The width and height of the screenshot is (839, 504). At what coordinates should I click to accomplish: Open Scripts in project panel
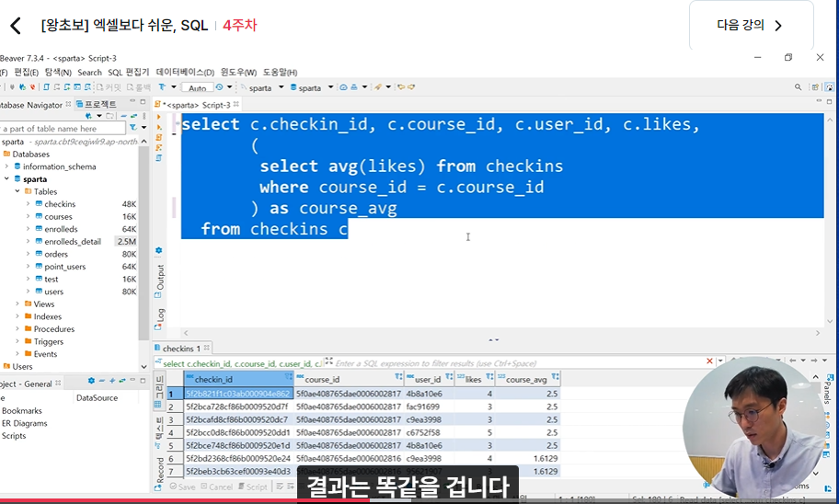tap(14, 436)
